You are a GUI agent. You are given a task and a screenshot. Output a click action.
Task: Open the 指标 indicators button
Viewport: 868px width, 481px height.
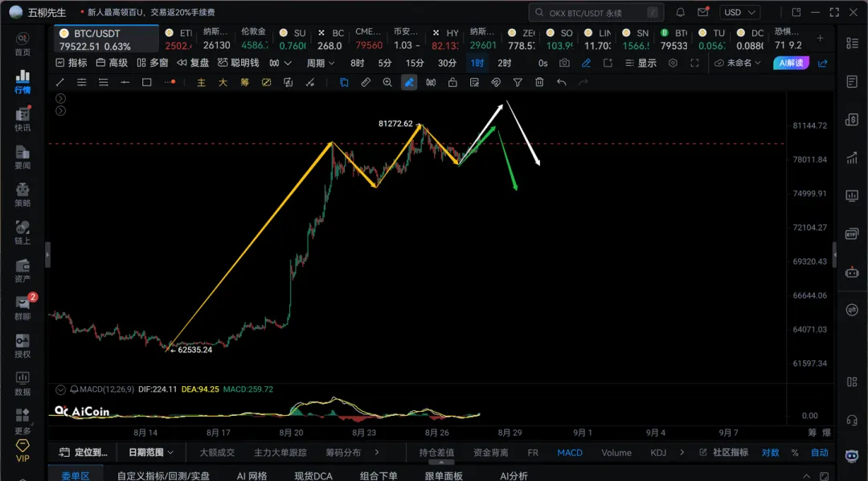72,64
